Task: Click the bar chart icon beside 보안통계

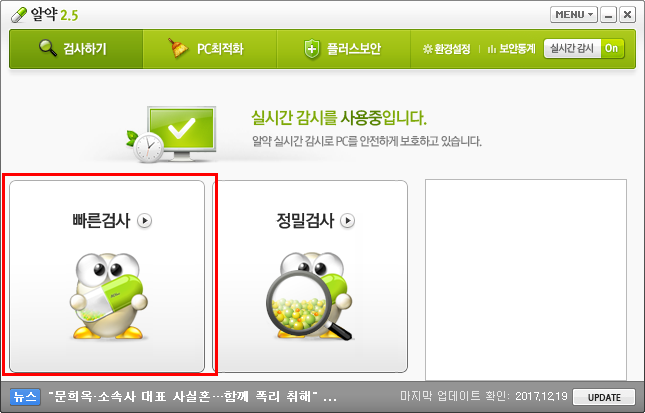Action: point(492,49)
